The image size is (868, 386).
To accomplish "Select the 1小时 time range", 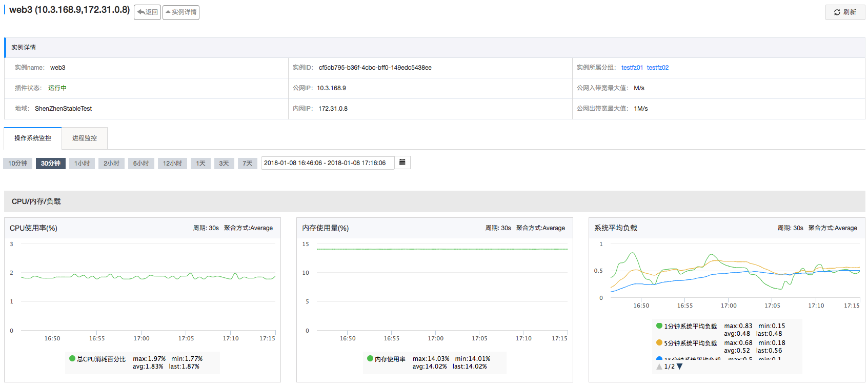I will point(82,164).
